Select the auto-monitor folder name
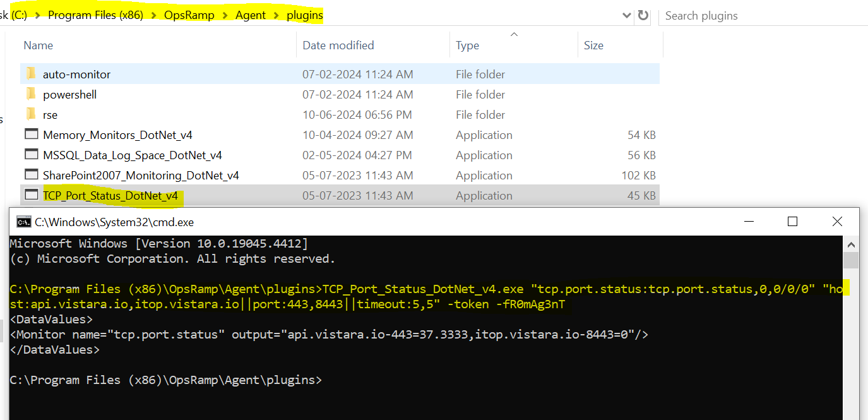 [x=76, y=74]
